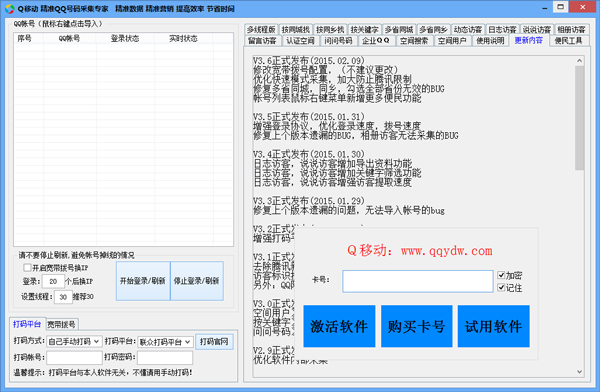Switch to the 问问号码 tab
The width and height of the screenshot is (600, 392).
pos(338,41)
